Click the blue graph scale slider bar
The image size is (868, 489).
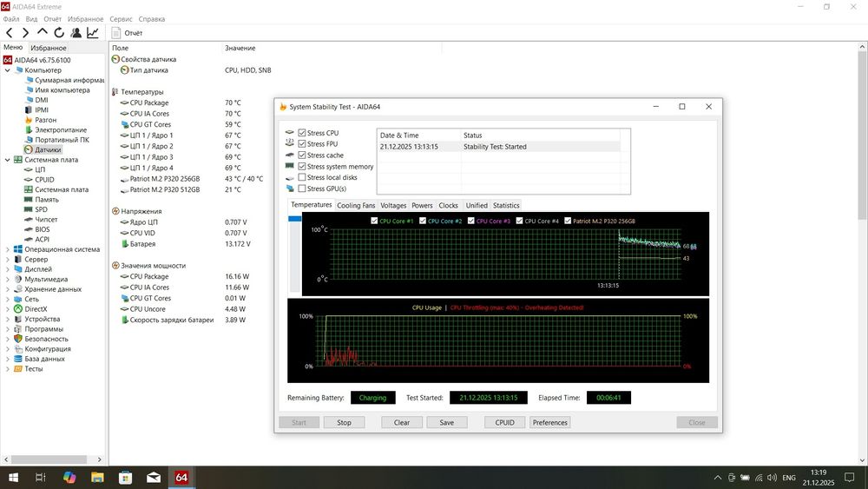tap(294, 219)
